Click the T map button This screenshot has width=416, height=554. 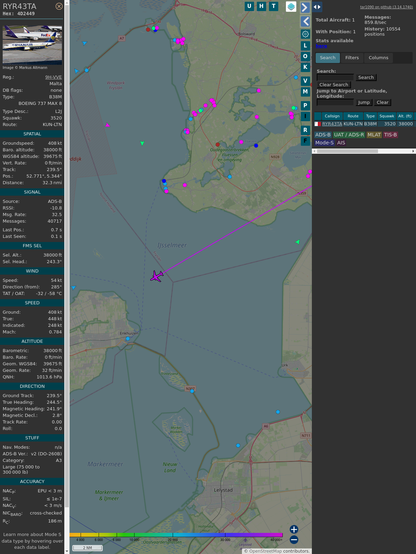[x=273, y=6]
